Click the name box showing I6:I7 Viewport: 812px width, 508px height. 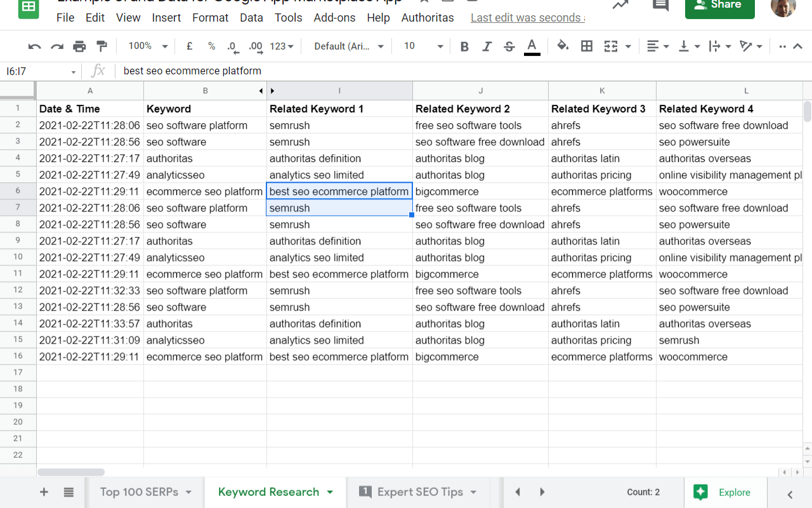(35, 71)
